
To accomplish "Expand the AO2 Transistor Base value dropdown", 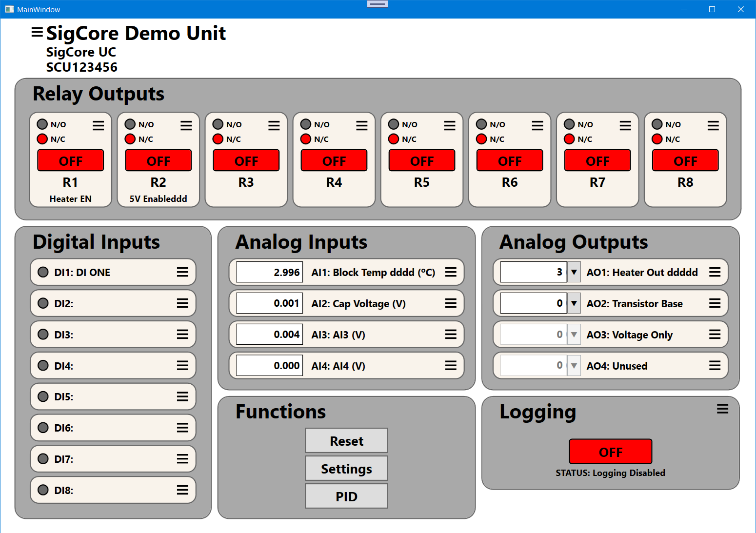I will (574, 303).
